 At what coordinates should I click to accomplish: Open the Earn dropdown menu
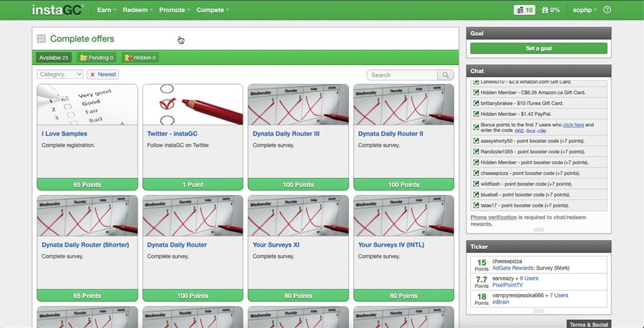106,10
